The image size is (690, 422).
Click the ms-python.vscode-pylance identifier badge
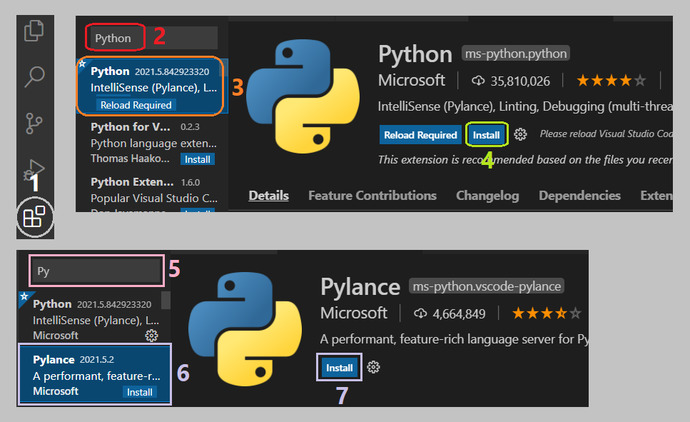(x=487, y=286)
